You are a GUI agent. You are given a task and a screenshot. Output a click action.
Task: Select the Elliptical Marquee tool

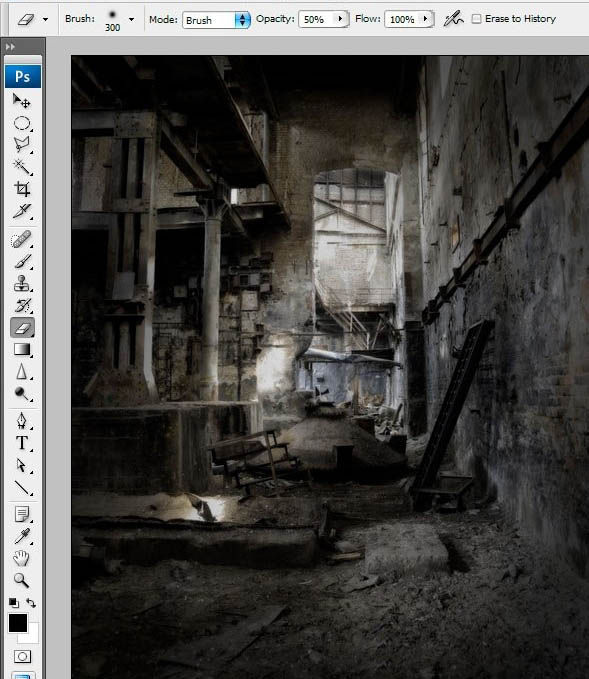pos(22,123)
